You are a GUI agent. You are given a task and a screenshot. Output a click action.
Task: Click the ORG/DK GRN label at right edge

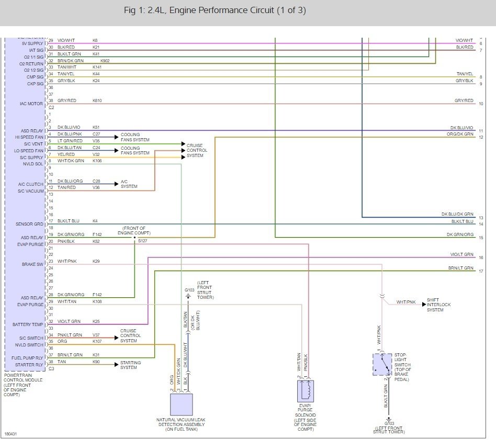[460, 134]
